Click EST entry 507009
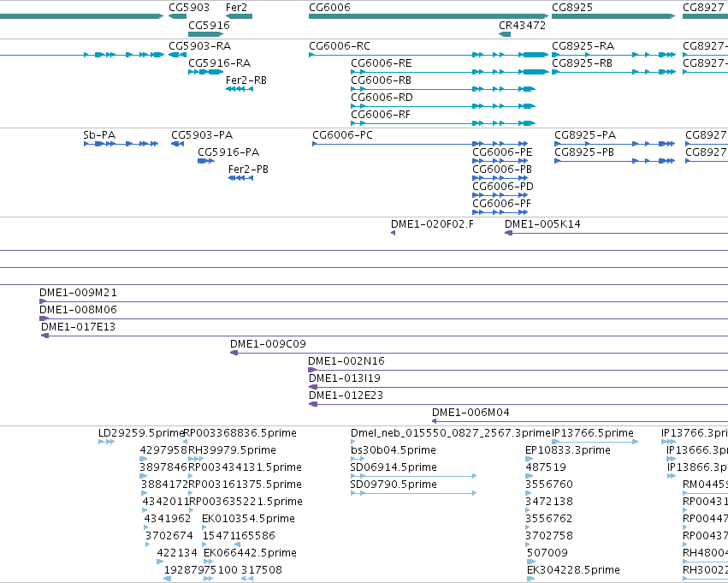This screenshot has width=728, height=583. 547,554
